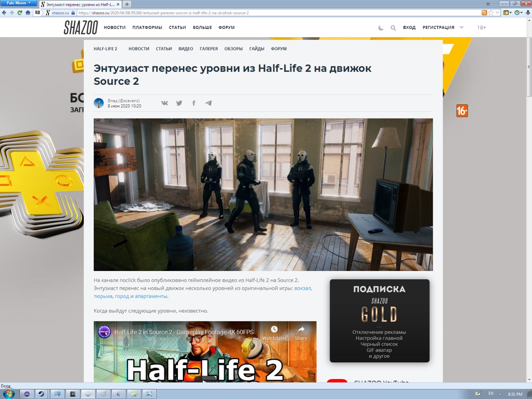Follow the тюрьма link
The height and width of the screenshot is (399, 532).
pos(103,296)
